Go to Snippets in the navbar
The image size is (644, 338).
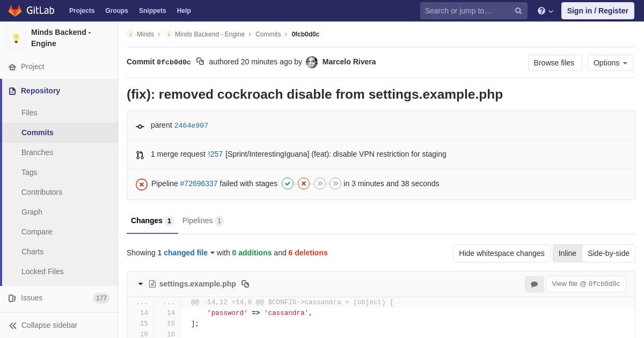click(x=152, y=11)
